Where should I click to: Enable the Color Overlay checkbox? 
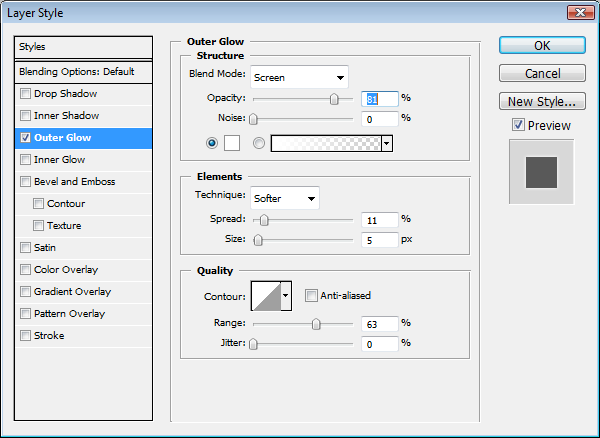(25, 270)
